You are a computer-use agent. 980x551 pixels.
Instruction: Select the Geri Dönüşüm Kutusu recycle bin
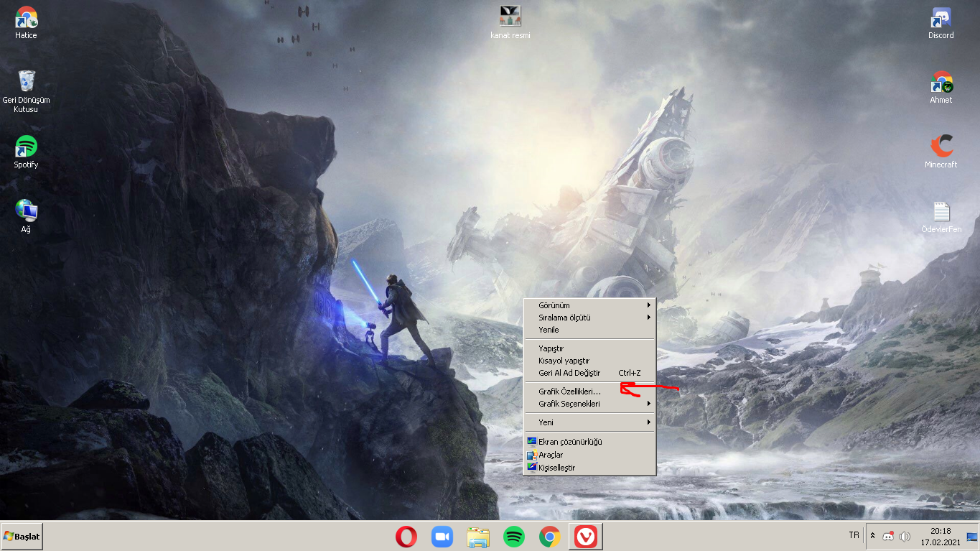(26, 91)
